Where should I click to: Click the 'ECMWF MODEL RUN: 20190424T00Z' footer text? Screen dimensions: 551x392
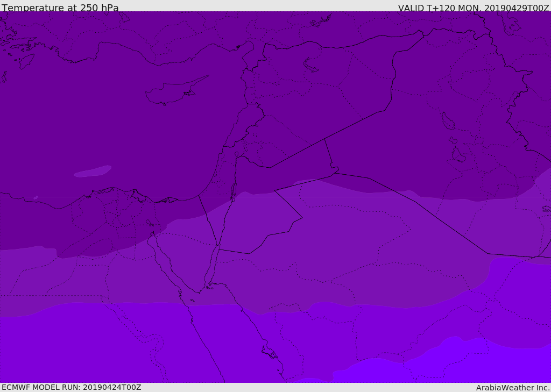coord(72,387)
